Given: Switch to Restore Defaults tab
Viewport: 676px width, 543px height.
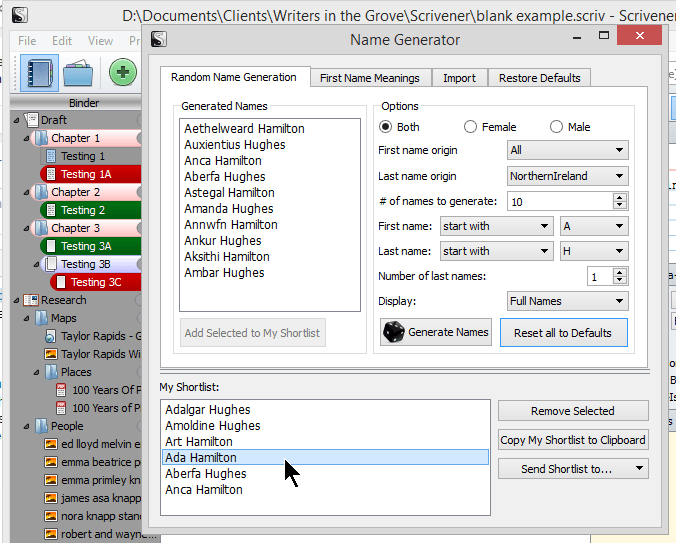Looking at the screenshot, I should (539, 78).
